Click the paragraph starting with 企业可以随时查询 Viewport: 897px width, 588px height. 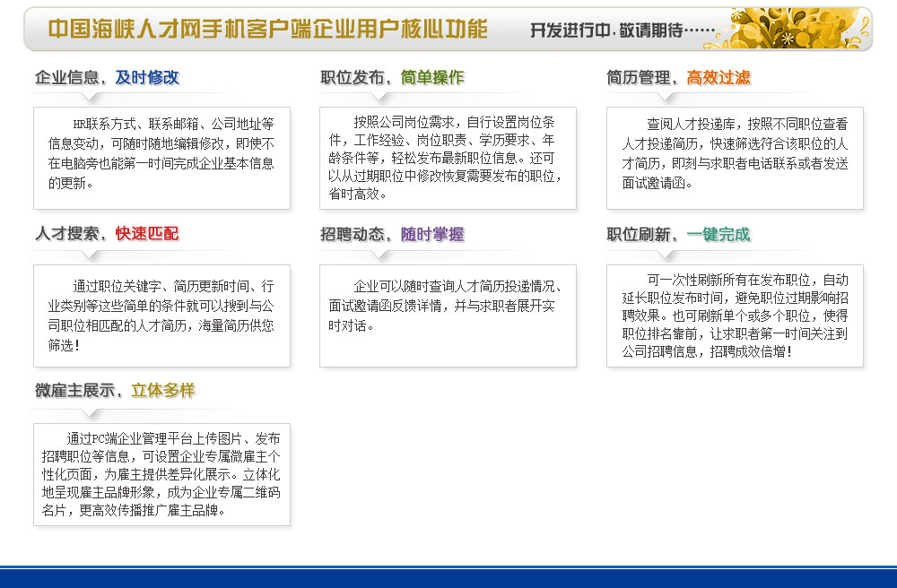coord(445,306)
